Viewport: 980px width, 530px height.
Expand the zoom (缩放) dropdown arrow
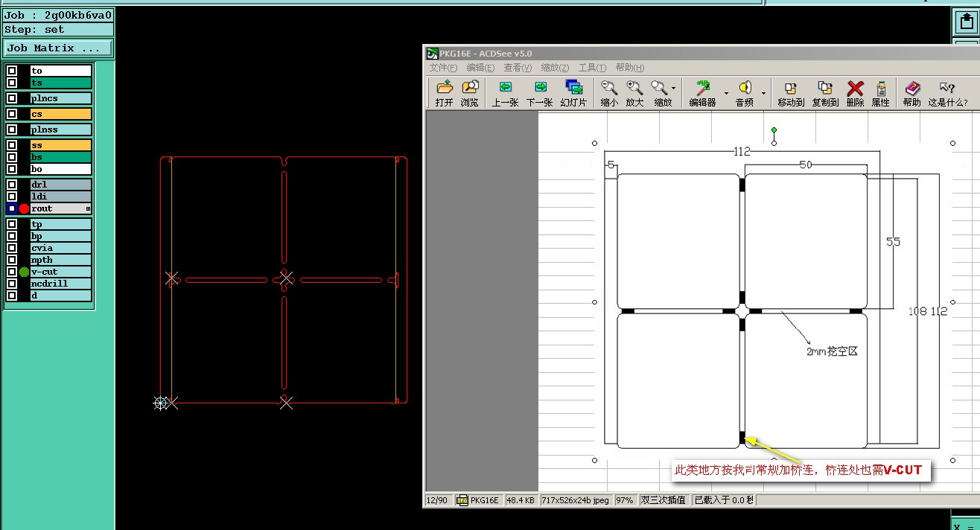674,89
